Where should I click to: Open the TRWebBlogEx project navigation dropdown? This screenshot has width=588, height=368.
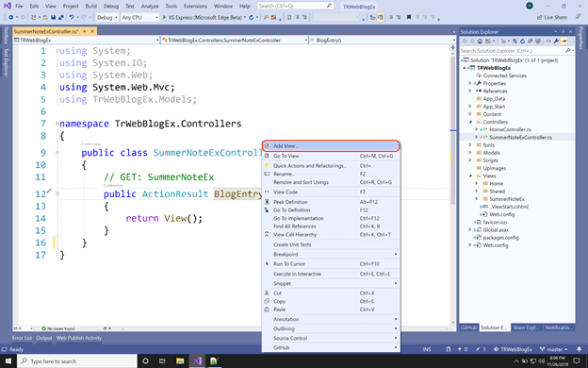click(87, 40)
